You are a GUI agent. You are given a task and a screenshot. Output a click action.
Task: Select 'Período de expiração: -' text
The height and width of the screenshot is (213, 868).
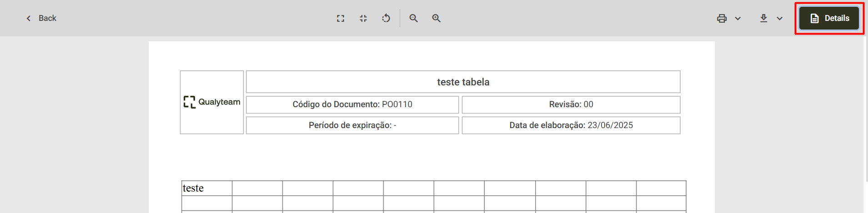pyautogui.click(x=352, y=125)
